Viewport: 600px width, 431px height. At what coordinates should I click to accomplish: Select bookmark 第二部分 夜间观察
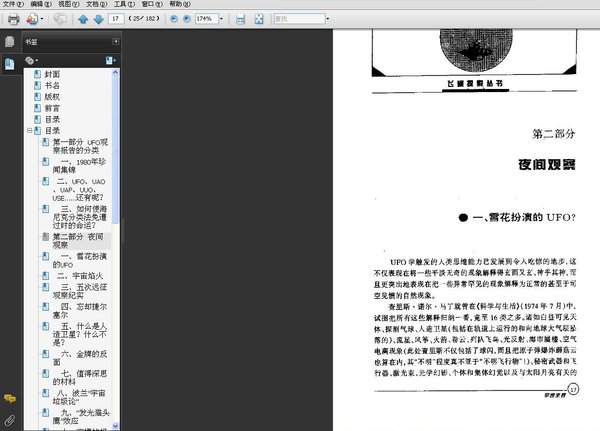click(78, 241)
